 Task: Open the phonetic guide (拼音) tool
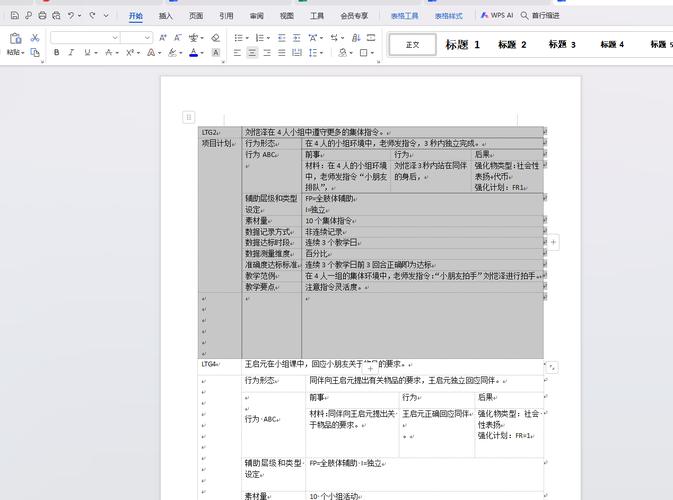[194, 38]
